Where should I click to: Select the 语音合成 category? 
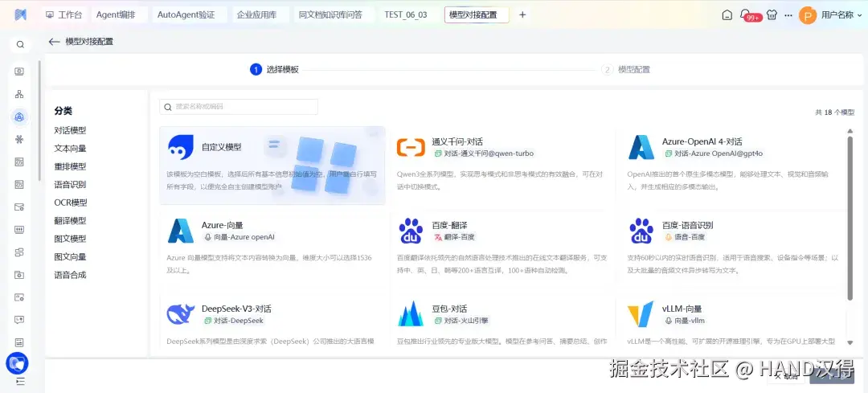click(x=70, y=275)
